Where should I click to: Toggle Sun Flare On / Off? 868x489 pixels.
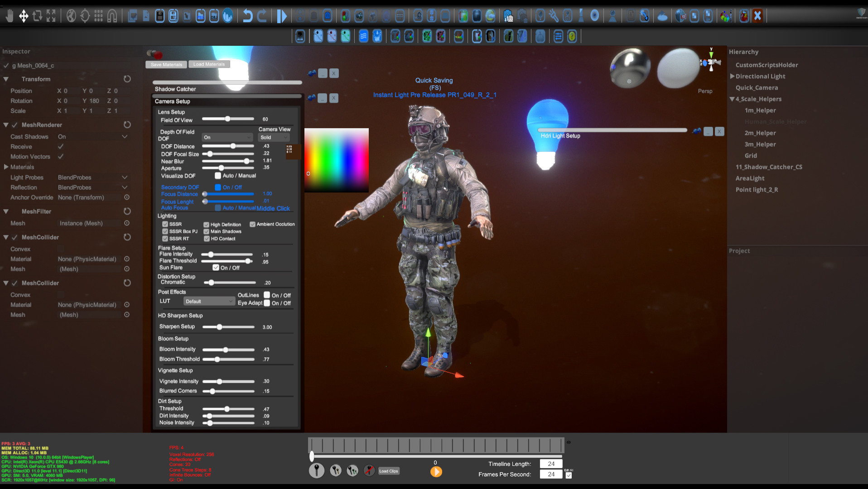click(x=216, y=267)
